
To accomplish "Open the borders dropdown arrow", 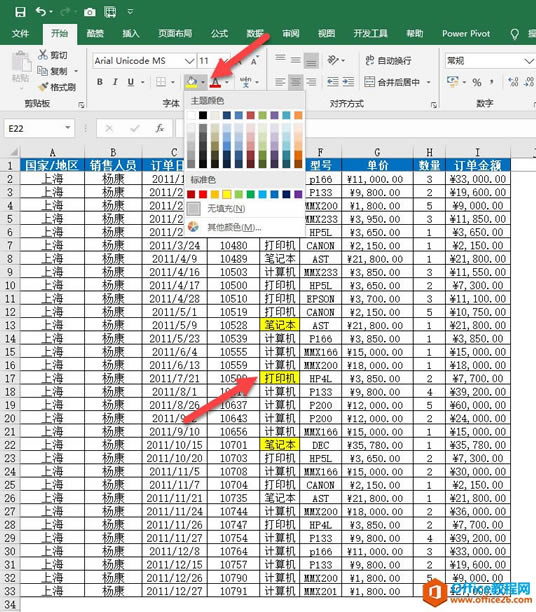I will pyautogui.click(x=173, y=82).
